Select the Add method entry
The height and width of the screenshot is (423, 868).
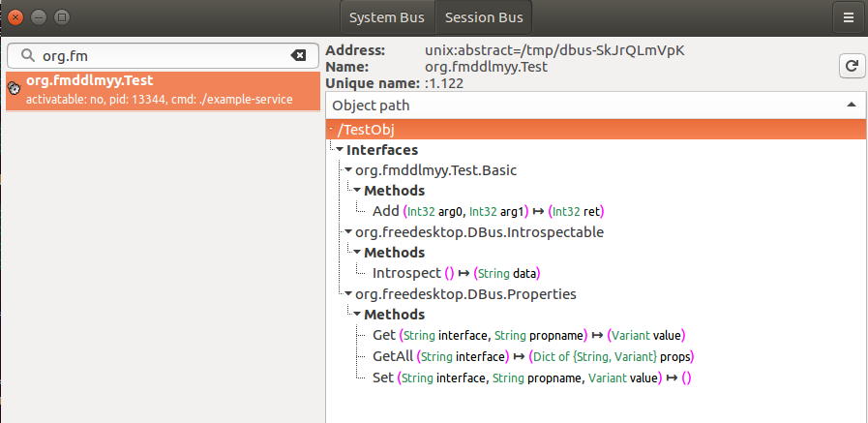[383, 211]
